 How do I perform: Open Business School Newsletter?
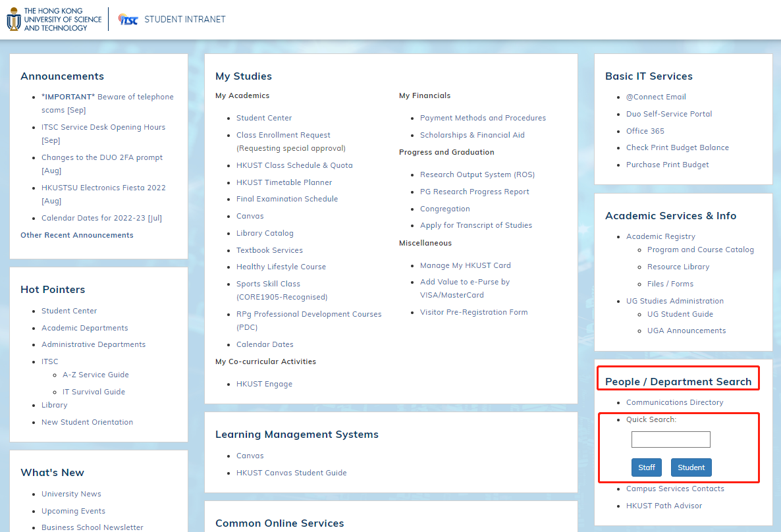(x=92, y=527)
